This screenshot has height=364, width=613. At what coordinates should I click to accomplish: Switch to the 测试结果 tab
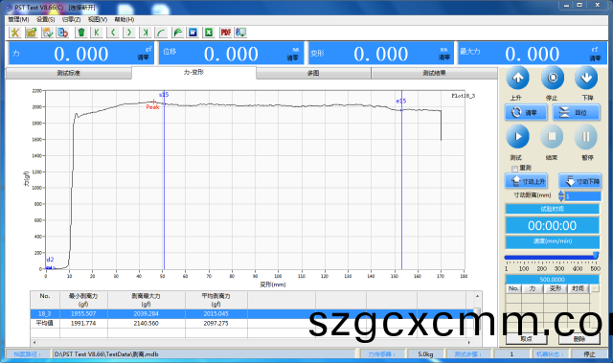tap(434, 73)
